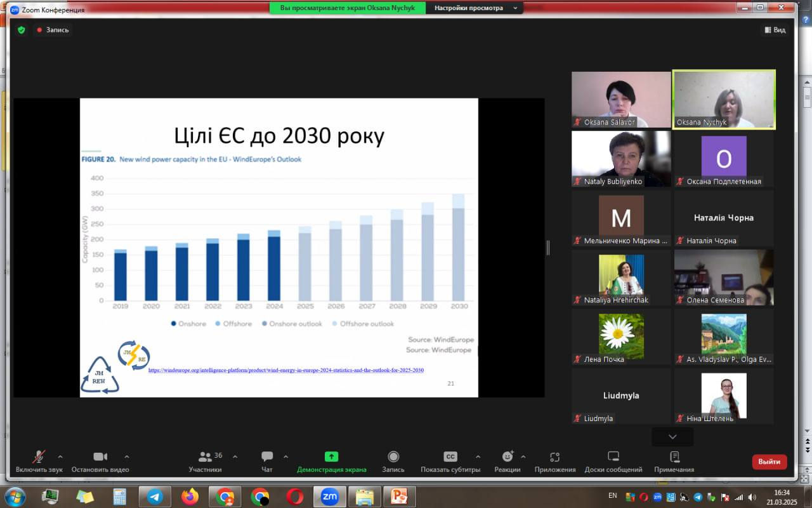This screenshot has height=508, width=812.
Task: Switch layout using the Вид button
Action: (x=775, y=30)
